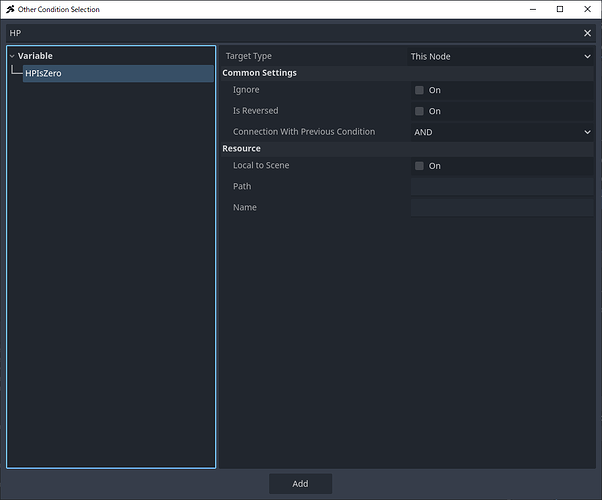Click into the Path input field
The width and height of the screenshot is (602, 500).
coord(501,187)
